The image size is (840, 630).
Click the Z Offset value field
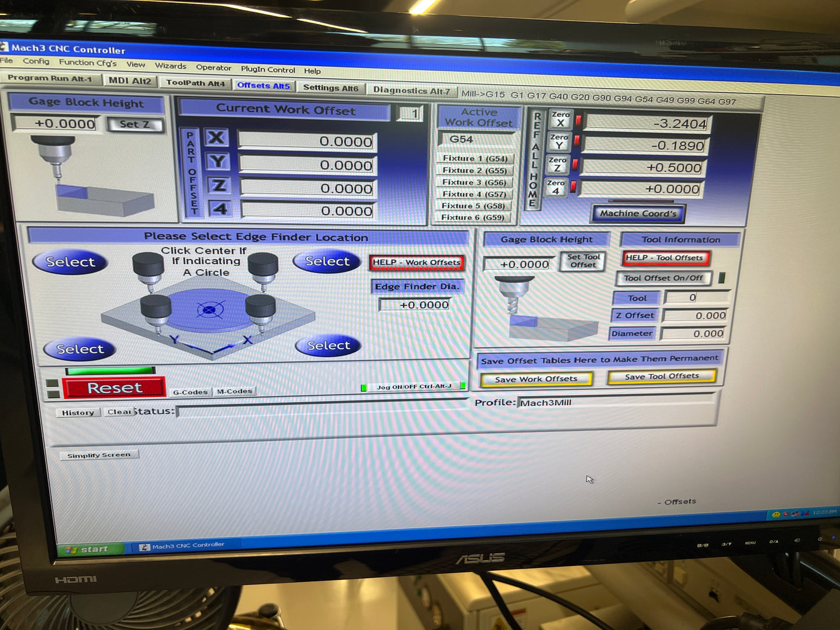coord(695,316)
